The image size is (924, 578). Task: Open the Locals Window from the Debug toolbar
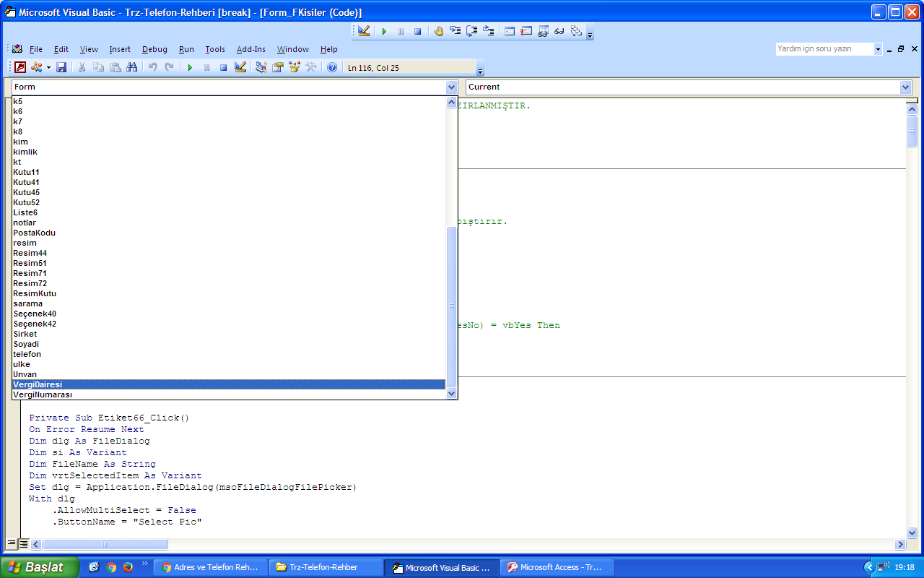point(509,31)
